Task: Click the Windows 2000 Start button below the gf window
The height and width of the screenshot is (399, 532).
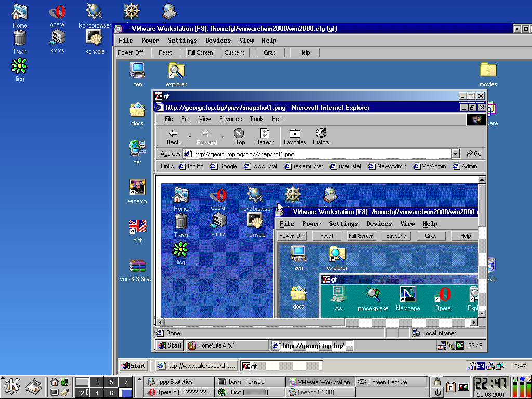Action: click(134, 366)
